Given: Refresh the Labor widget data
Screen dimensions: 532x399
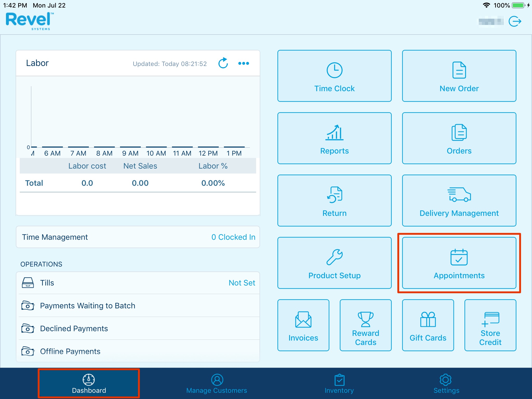Looking at the screenshot, I should 223,63.
